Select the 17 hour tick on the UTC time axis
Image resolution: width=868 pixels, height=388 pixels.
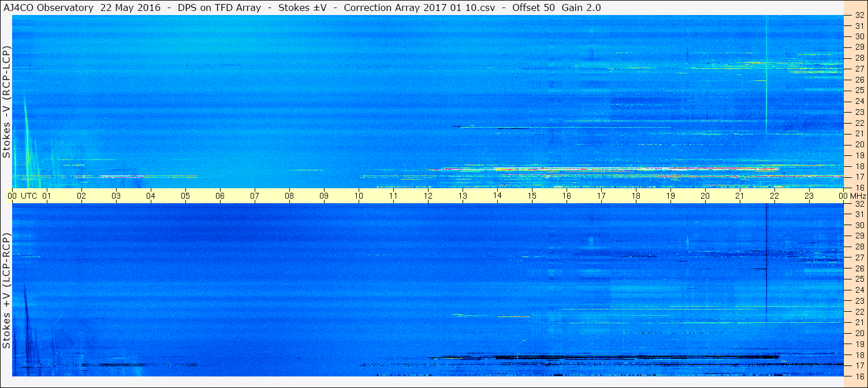[601, 196]
